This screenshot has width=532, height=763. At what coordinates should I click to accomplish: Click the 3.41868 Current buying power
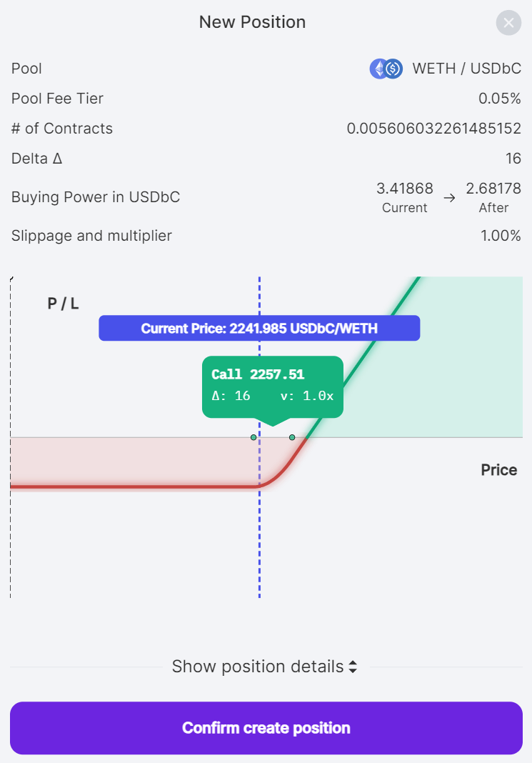click(404, 189)
